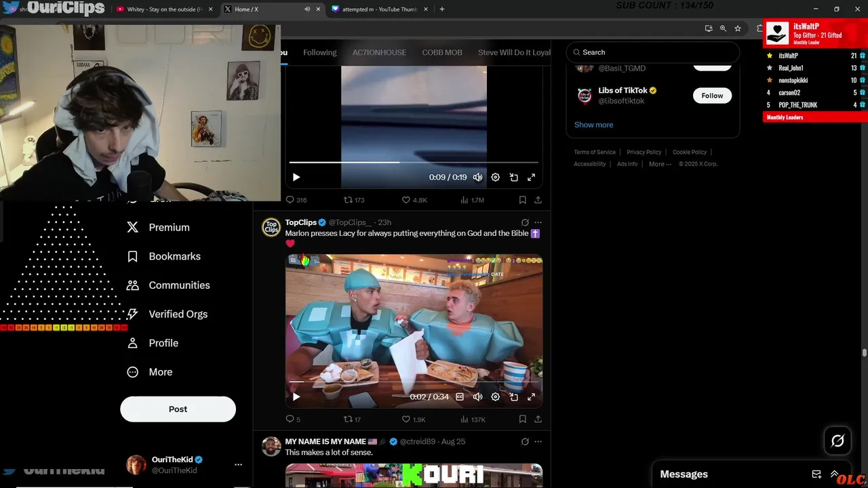Switch to the attempted m YouTube Thumb browser tab
Viewport: 868px width, 488px height.
coord(379,9)
